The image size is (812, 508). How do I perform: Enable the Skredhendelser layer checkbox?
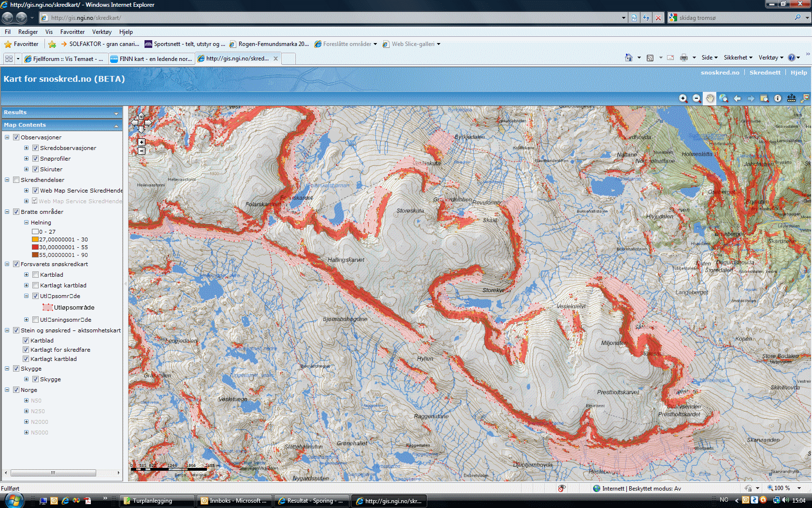point(16,180)
